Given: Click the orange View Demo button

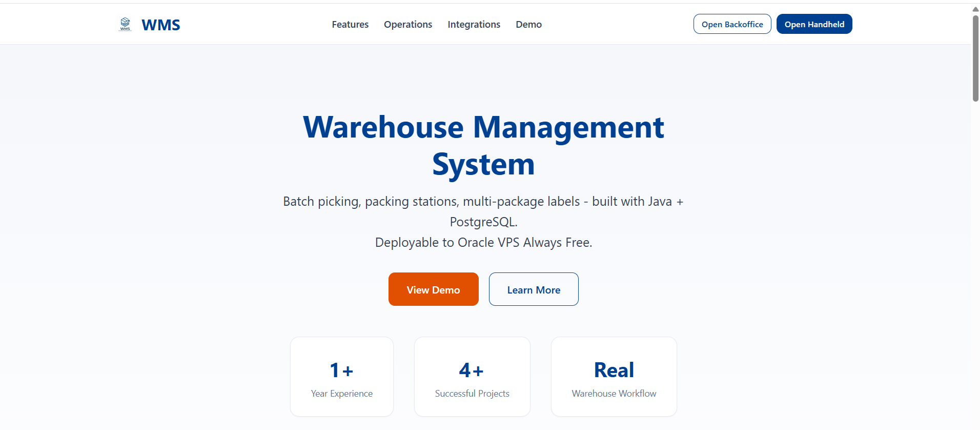Looking at the screenshot, I should tap(433, 289).
